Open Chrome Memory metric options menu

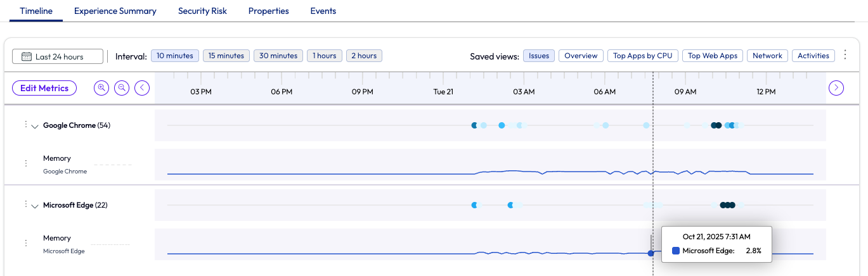26,163
